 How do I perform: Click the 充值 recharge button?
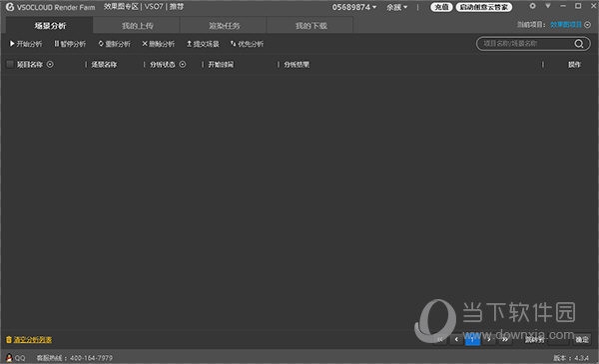coord(441,7)
